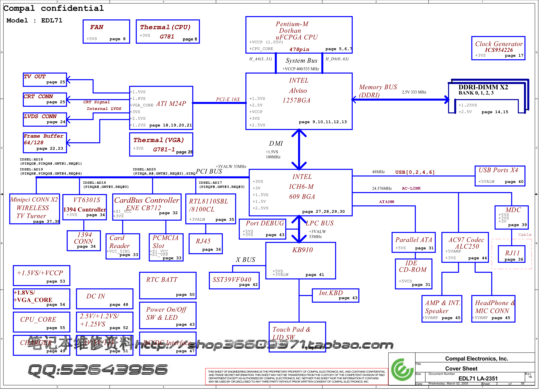Select the Parallel ATA block
Image resolution: width=555 pixels, height=392 pixels.
413,243
